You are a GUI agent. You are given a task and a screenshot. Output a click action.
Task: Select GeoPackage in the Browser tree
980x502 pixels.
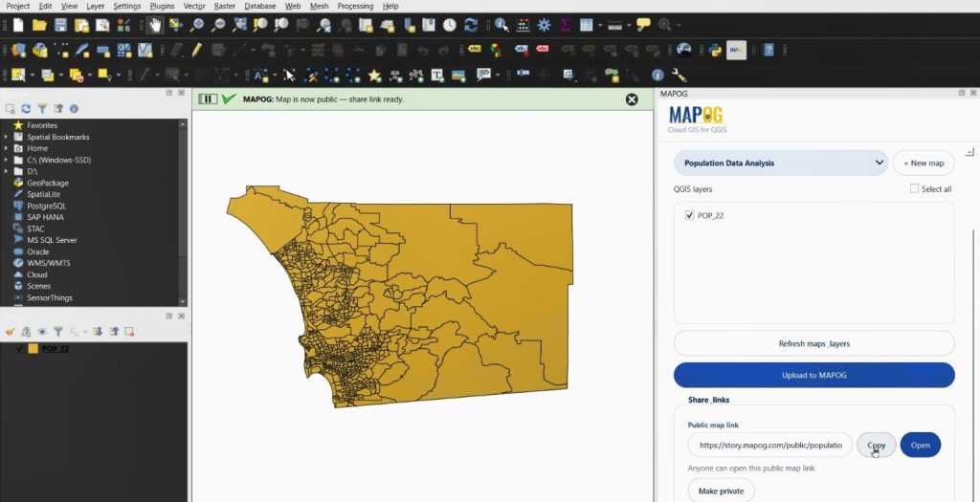[x=48, y=183]
